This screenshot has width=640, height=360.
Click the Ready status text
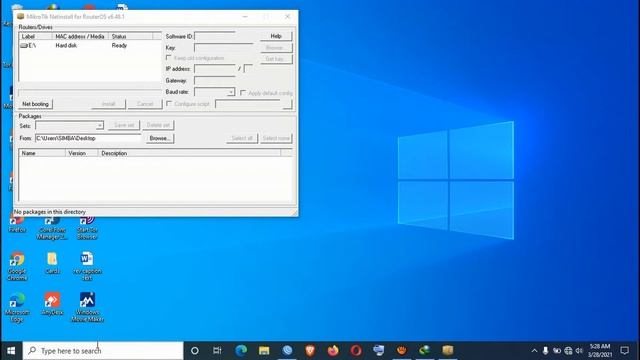[119, 45]
